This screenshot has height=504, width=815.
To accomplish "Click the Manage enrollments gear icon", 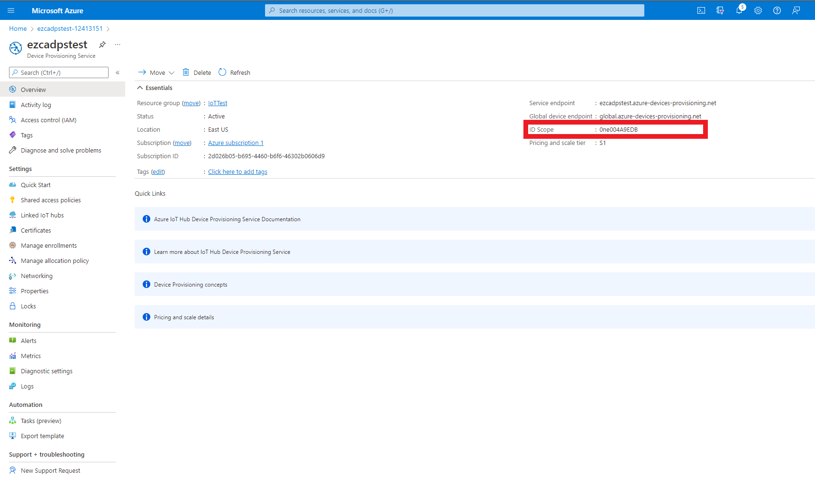I will pyautogui.click(x=13, y=245).
